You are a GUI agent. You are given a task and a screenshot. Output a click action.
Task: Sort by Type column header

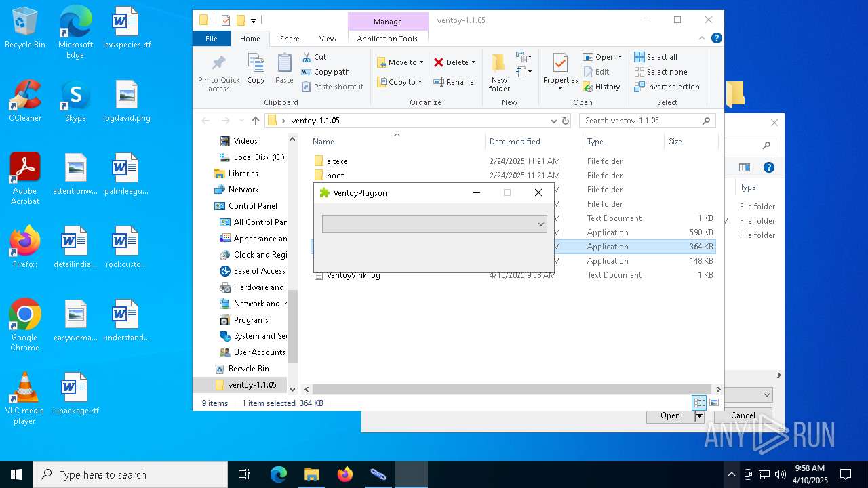[623, 142]
